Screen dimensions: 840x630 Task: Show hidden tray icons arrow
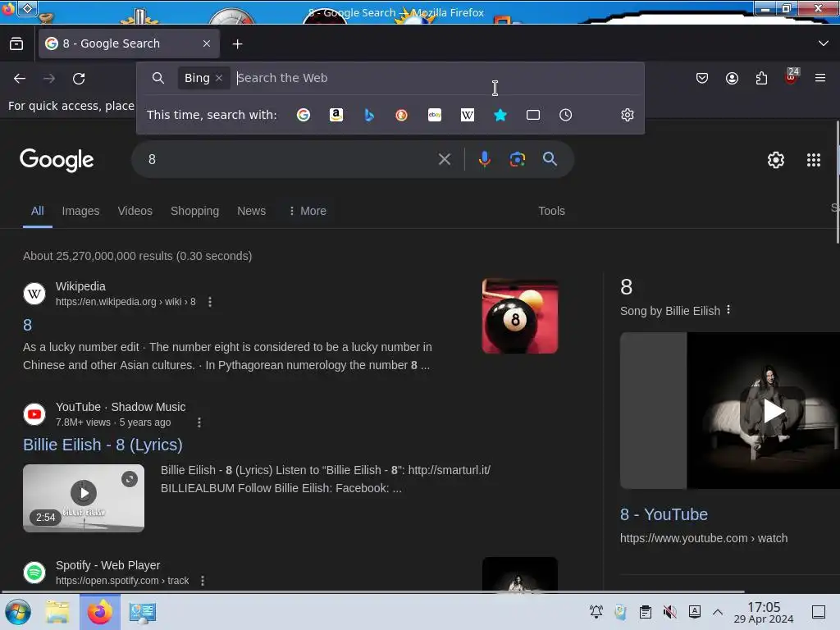coord(718,612)
